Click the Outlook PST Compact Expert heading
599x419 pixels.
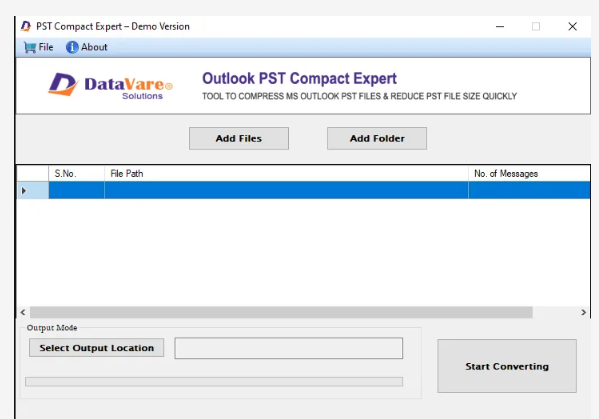coord(299,78)
